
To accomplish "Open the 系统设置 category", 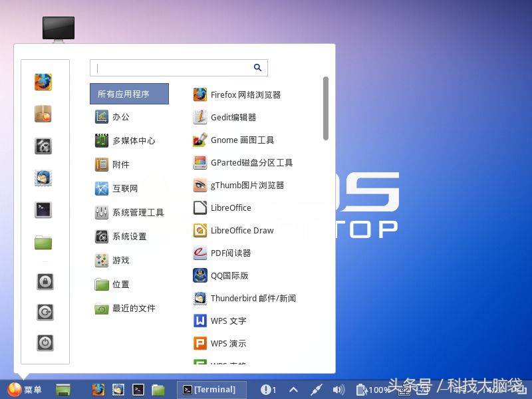I will tap(121, 236).
